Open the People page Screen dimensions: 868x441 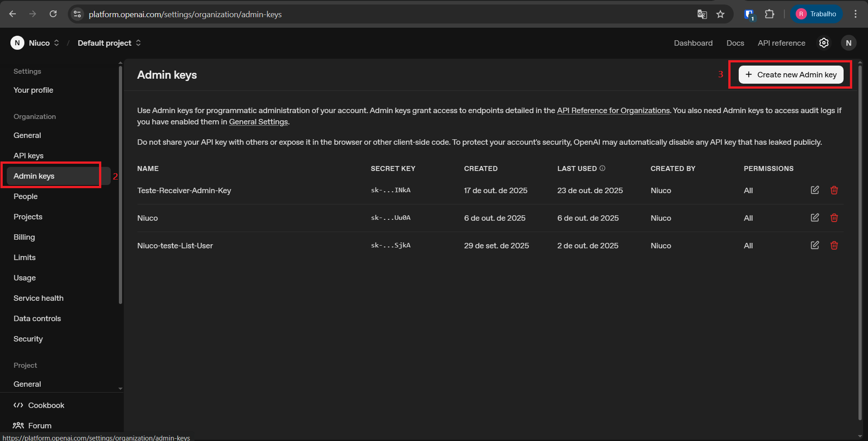(x=25, y=196)
